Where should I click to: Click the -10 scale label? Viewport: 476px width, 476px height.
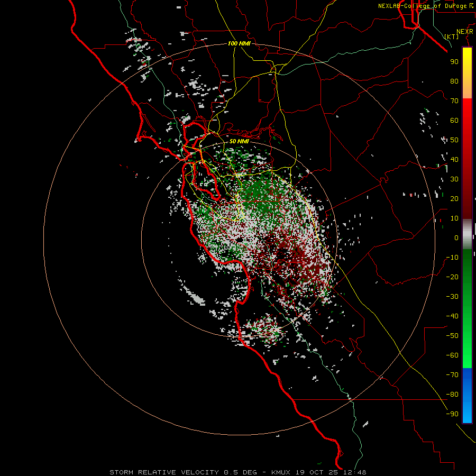coord(452,258)
